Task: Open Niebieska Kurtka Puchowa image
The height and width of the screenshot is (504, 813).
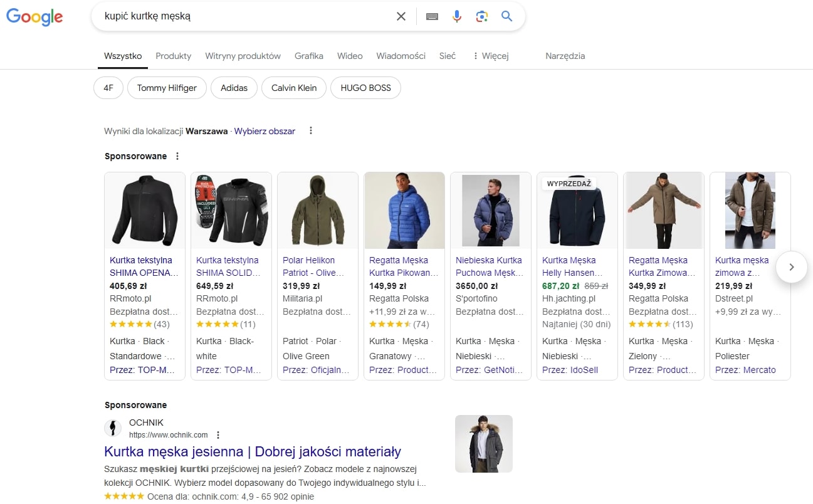Action: click(491, 211)
